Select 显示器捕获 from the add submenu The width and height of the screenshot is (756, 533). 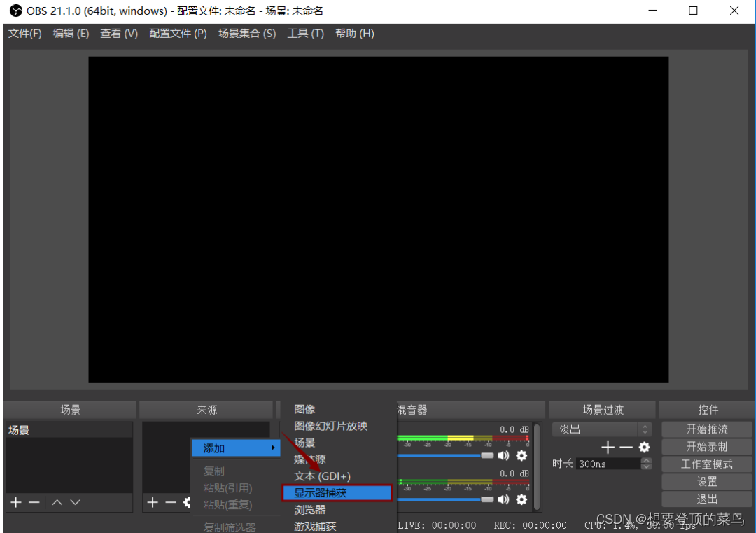coord(337,493)
